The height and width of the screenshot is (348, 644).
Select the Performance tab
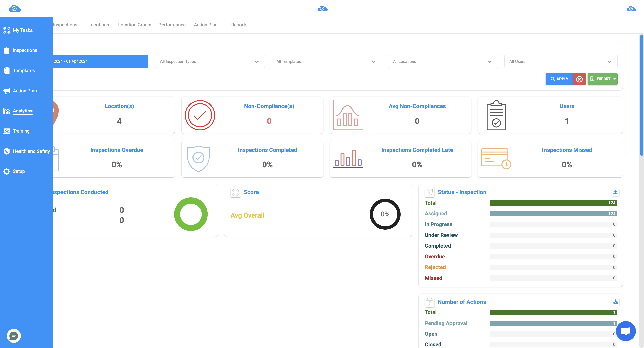point(172,25)
